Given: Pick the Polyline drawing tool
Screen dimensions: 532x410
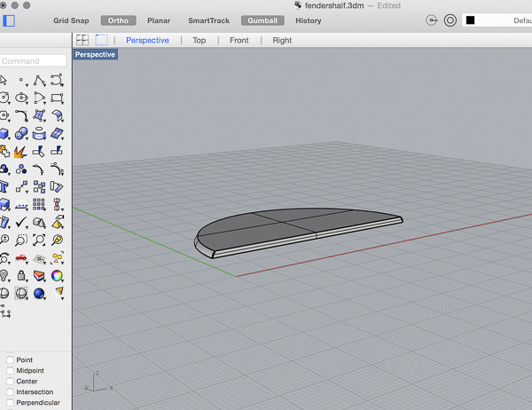Looking at the screenshot, I should (x=39, y=81).
